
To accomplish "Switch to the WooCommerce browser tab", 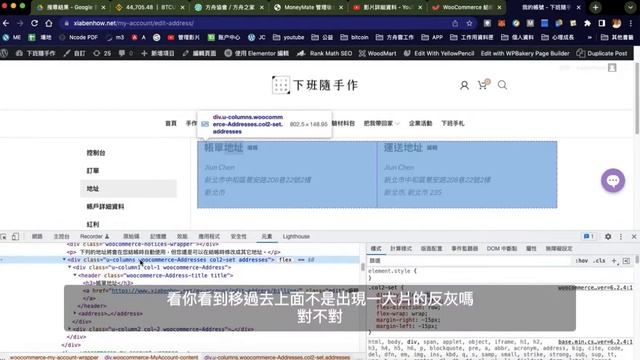I will coord(468,7).
